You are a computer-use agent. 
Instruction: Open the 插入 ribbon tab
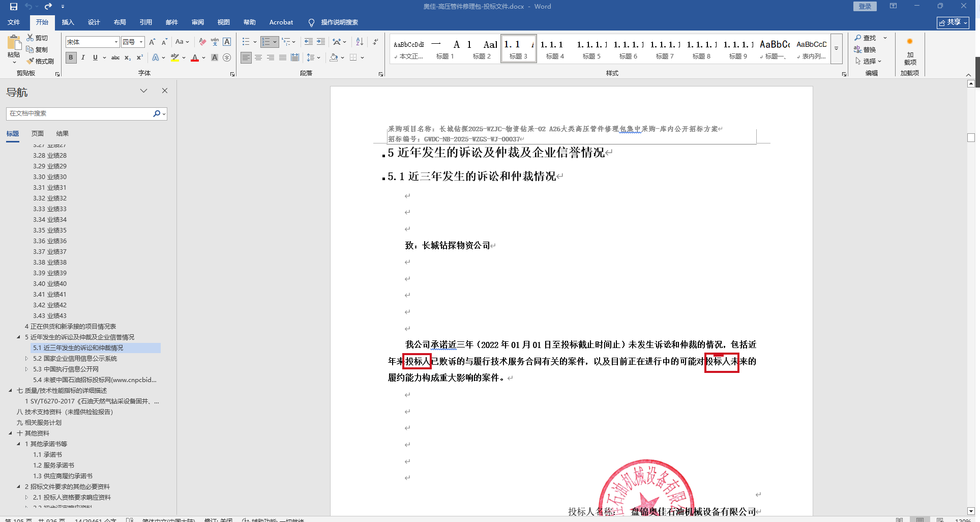click(68, 22)
